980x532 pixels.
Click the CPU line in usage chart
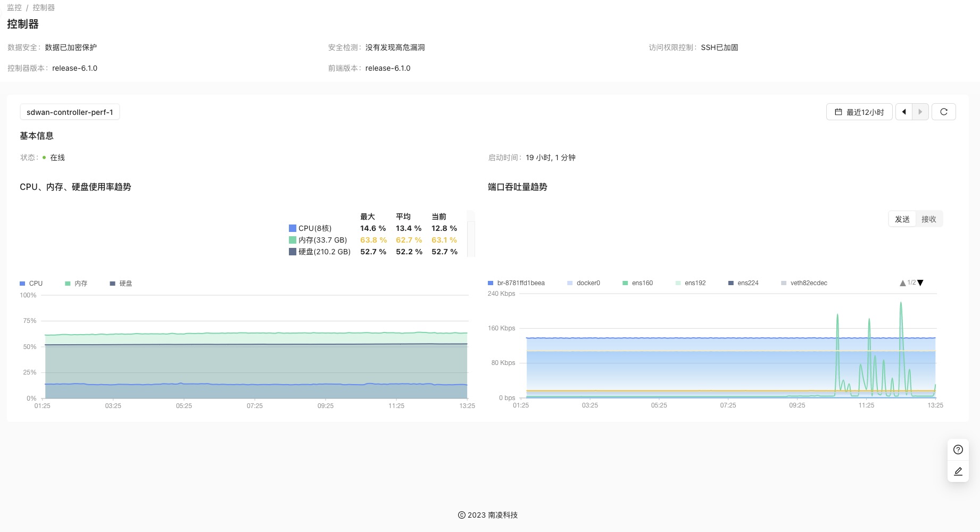tap(255, 384)
